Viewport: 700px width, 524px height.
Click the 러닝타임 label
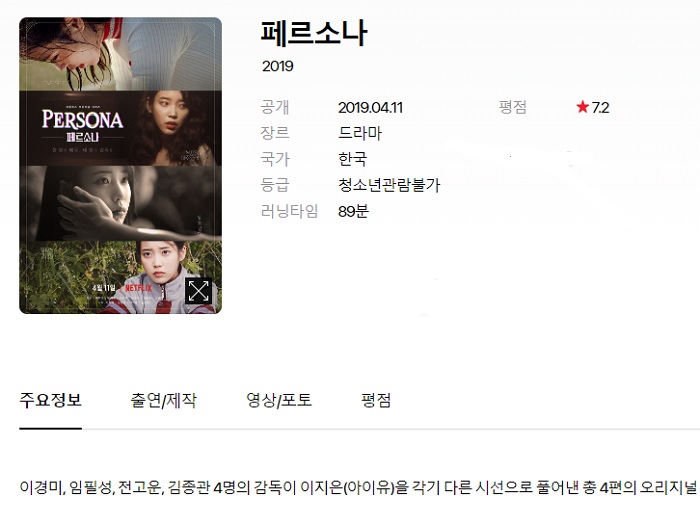pos(290,211)
